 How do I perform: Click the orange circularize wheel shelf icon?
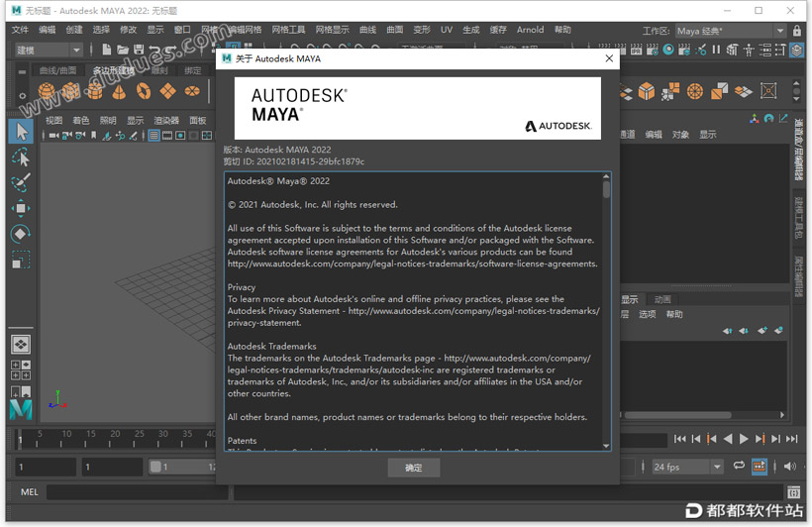tap(695, 92)
